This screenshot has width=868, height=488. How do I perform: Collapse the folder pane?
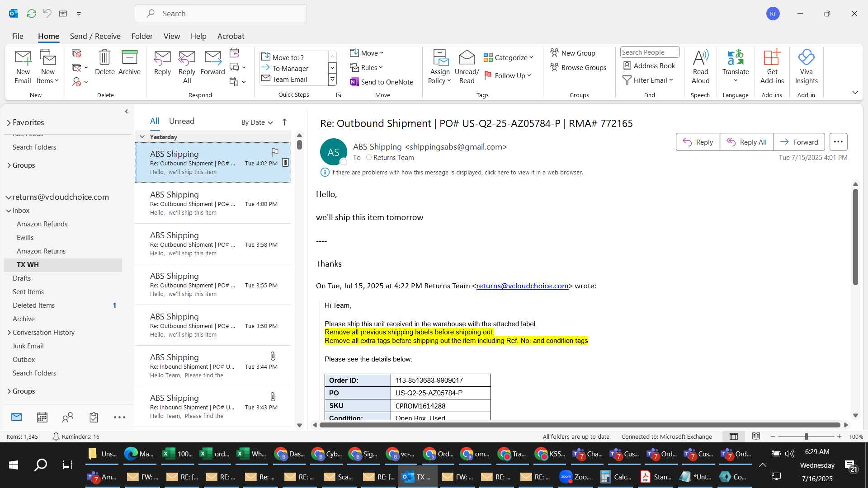click(x=126, y=112)
